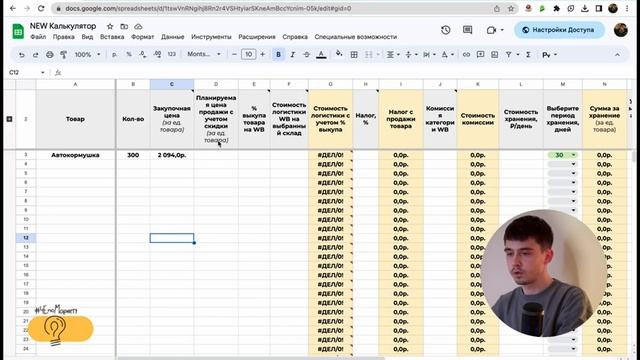Viewport: 640px width, 360px height.
Task: Activate the paint format tool
Action: pyautogui.click(x=64, y=55)
